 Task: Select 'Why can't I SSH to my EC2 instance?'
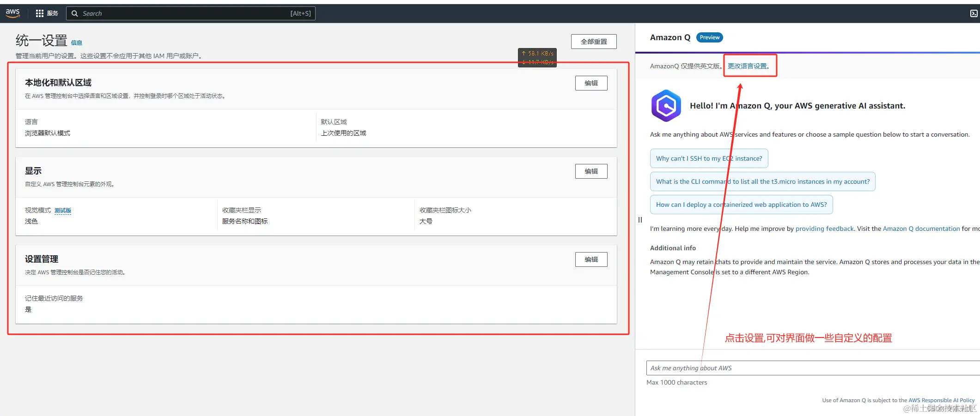click(x=709, y=158)
